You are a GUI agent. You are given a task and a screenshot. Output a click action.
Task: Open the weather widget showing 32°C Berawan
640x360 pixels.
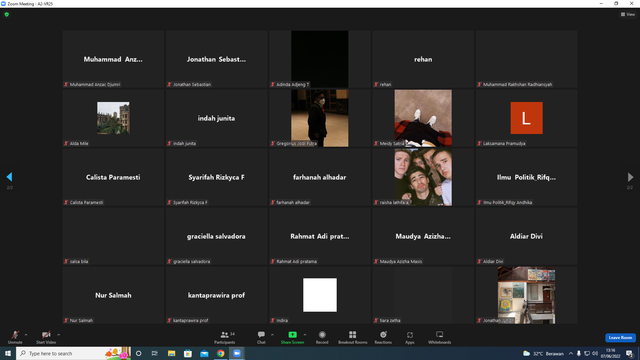543,353
